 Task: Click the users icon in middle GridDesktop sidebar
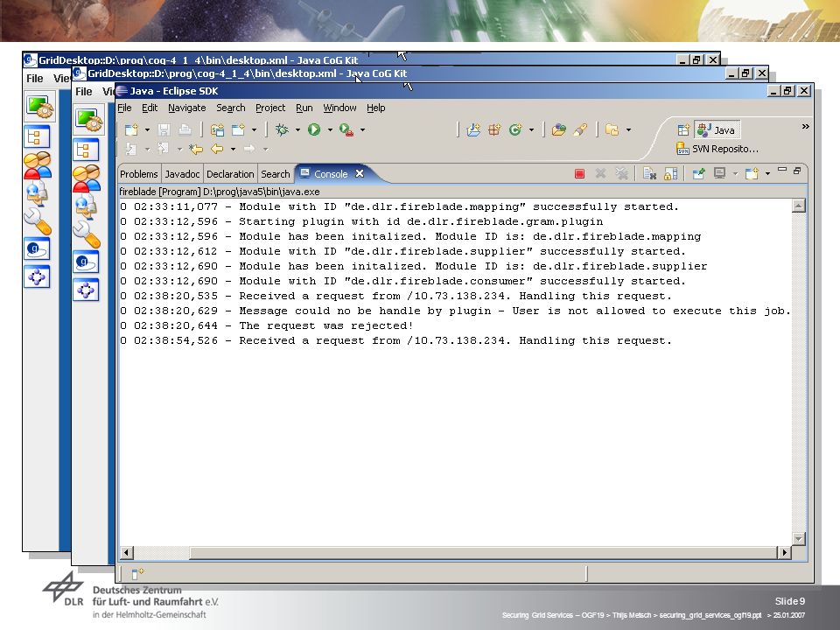point(87,178)
